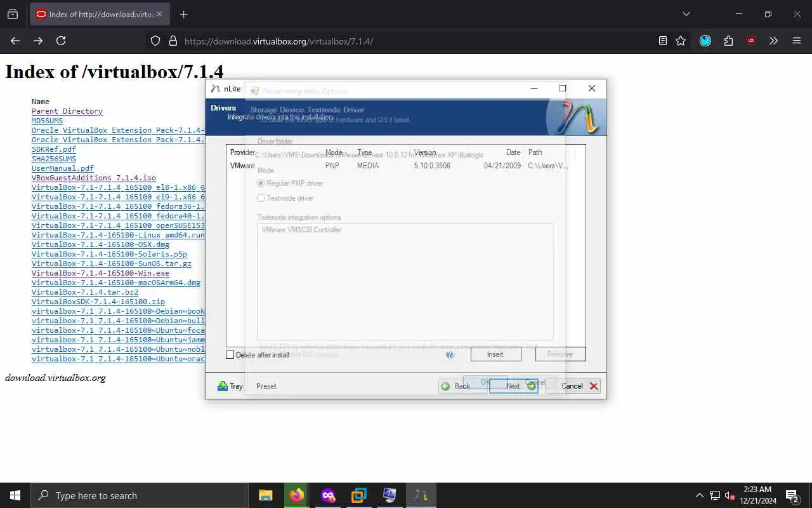Viewport: 812px width, 508px height.
Task: Go back one page in browser
Action: pos(15,41)
